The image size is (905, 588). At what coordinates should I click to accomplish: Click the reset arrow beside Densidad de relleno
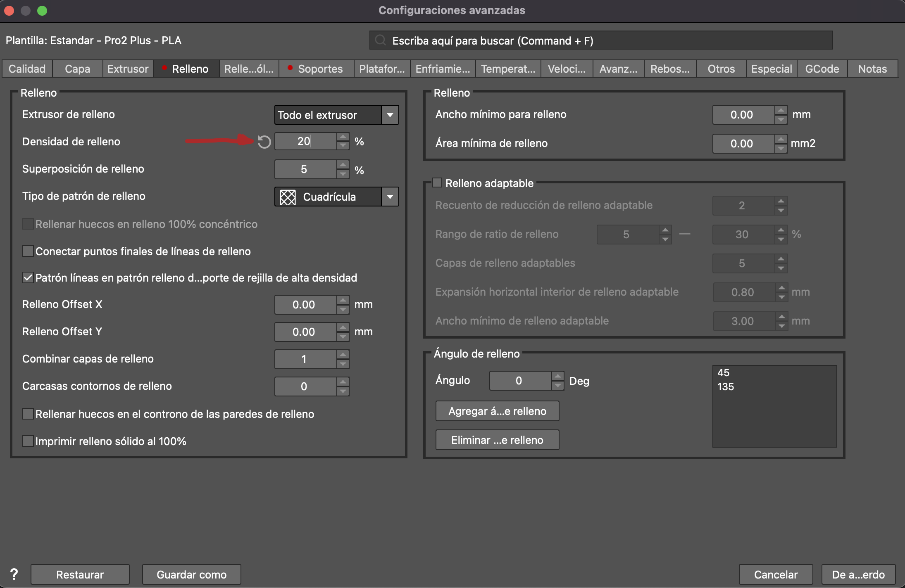tap(264, 142)
